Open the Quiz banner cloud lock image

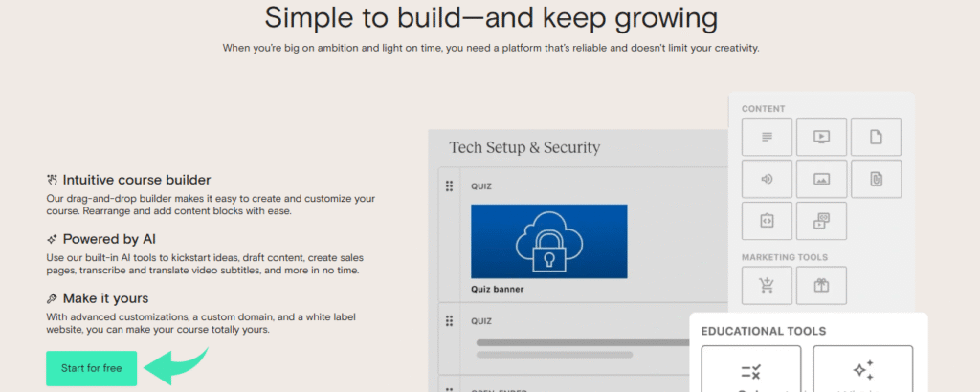pyautogui.click(x=548, y=242)
